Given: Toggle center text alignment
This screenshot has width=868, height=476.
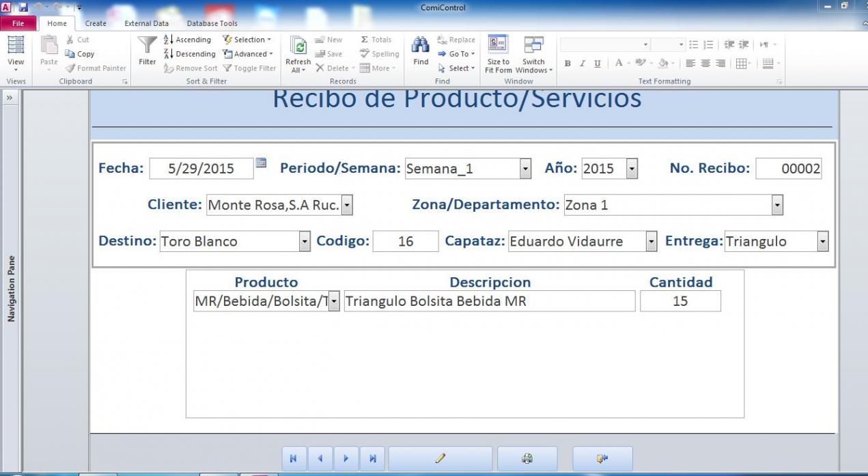Looking at the screenshot, I should pyautogui.click(x=705, y=64).
